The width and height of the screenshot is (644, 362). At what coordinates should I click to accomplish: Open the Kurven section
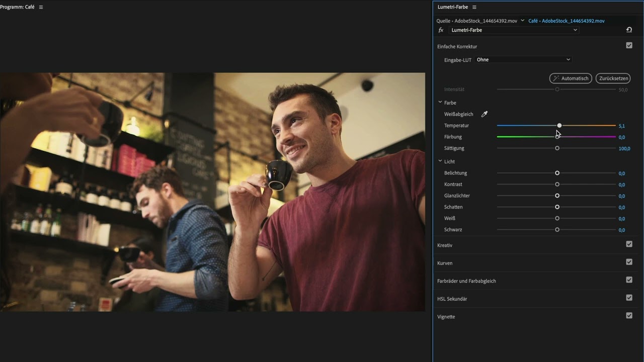click(445, 263)
